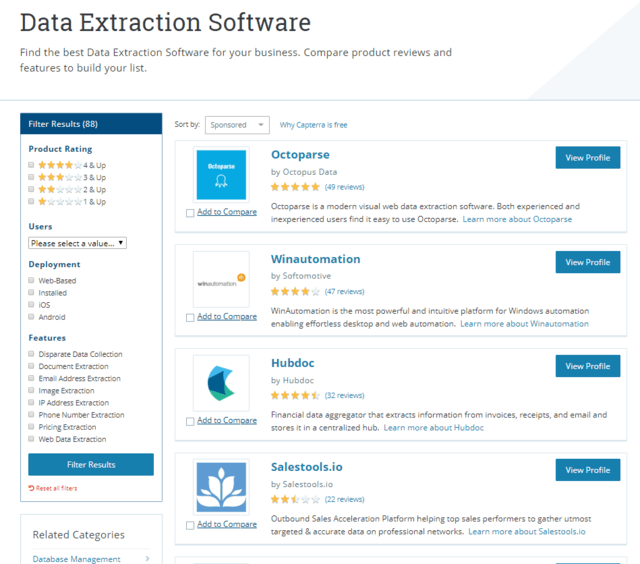The image size is (640, 564).
Task: Tick Add to Compare checkbox for Salestools.io
Action: click(x=190, y=526)
